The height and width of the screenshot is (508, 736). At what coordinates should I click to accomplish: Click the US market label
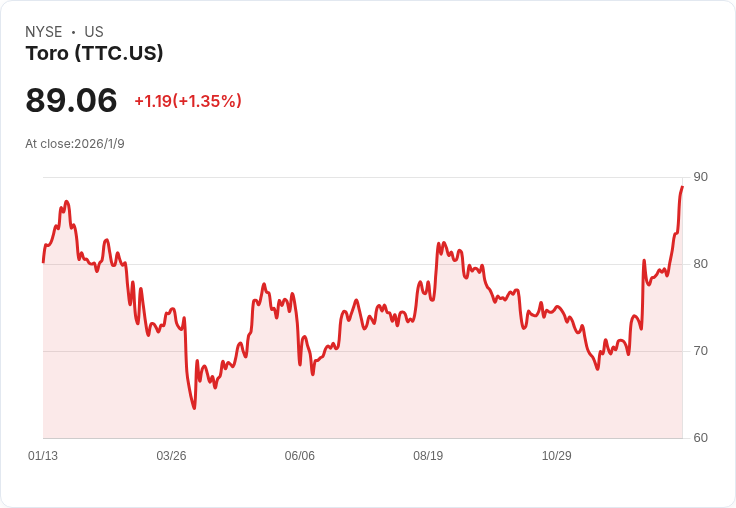pyautogui.click(x=94, y=32)
